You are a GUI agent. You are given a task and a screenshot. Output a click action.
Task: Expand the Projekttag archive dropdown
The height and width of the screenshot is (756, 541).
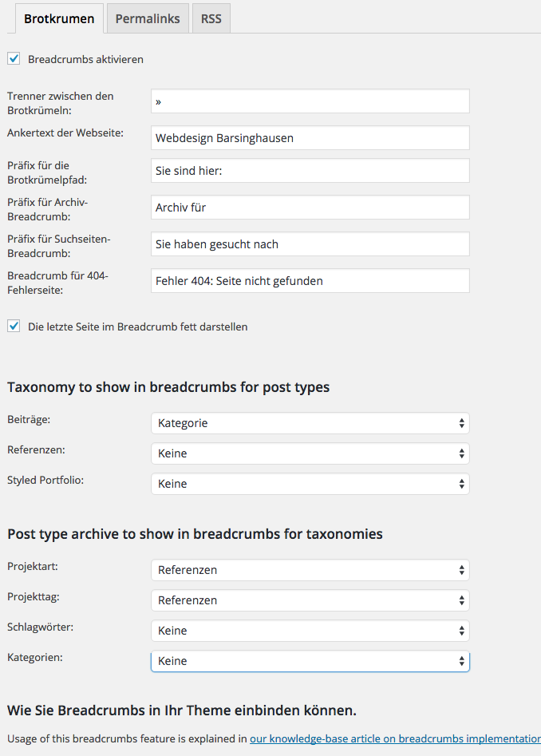click(x=310, y=600)
